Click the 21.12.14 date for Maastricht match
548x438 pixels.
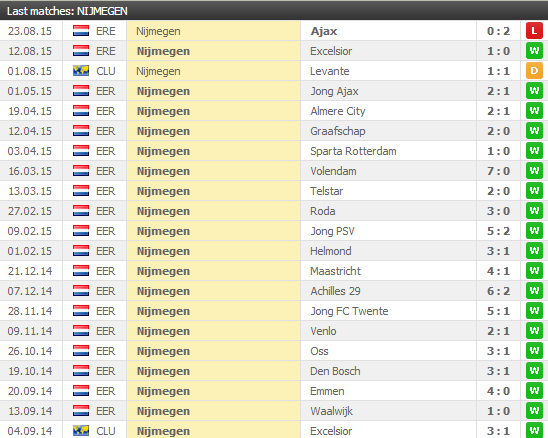pyautogui.click(x=30, y=271)
